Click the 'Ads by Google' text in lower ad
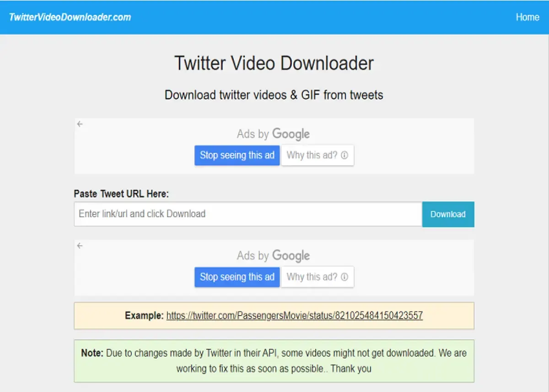The width and height of the screenshot is (549, 392). coord(274,256)
